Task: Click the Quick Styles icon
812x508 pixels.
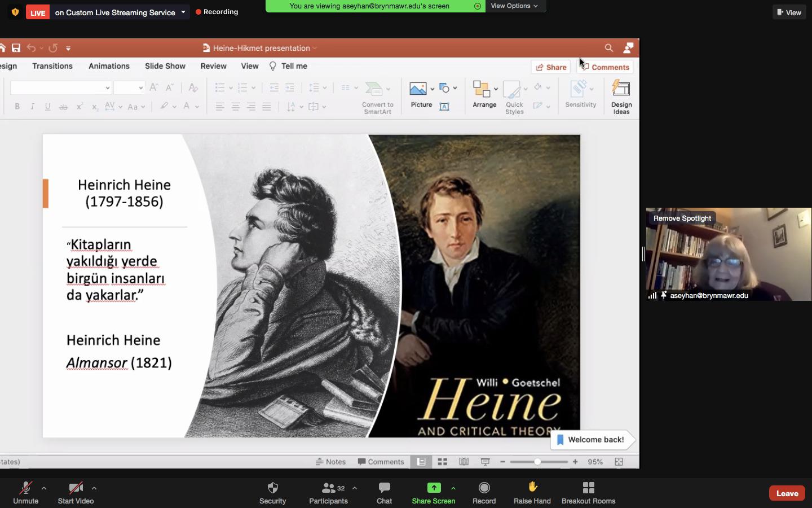Action: (512, 89)
